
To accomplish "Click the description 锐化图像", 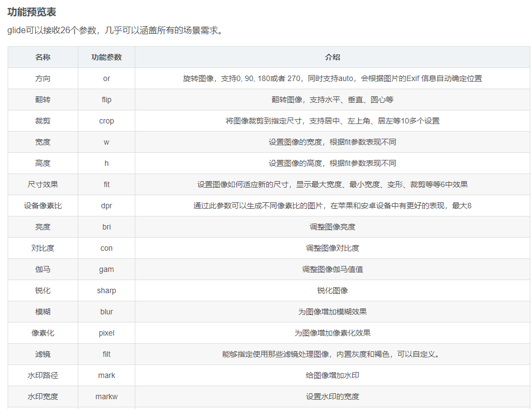I will (x=333, y=291).
